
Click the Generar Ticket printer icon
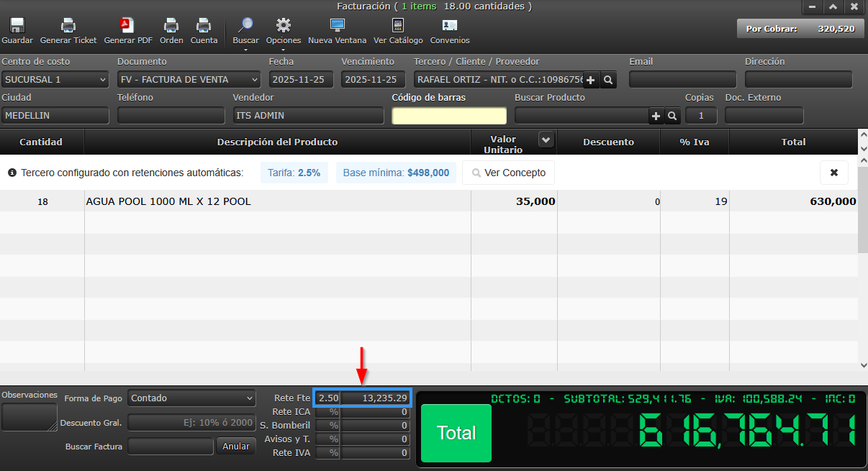(68, 26)
